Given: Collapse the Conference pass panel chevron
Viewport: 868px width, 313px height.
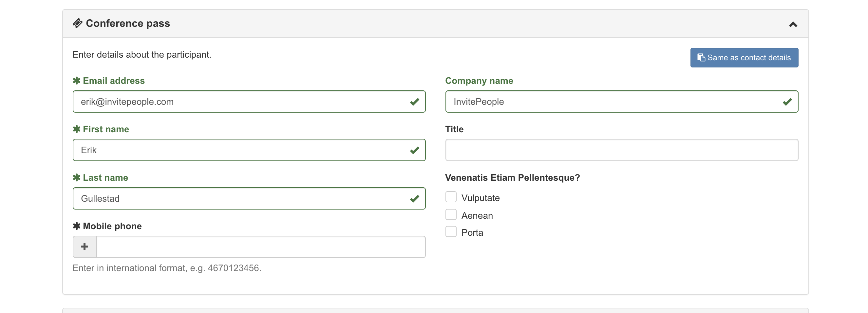Looking at the screenshot, I should (x=793, y=24).
